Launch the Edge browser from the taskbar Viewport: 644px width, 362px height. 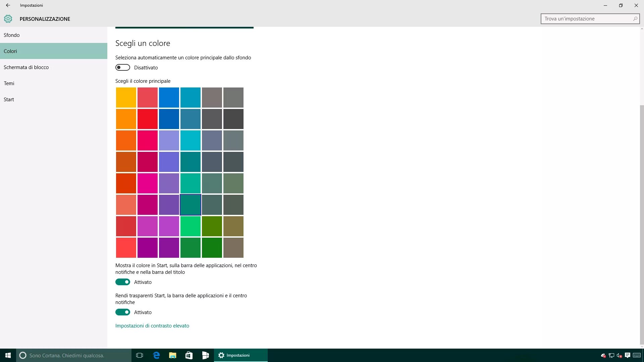(x=156, y=355)
